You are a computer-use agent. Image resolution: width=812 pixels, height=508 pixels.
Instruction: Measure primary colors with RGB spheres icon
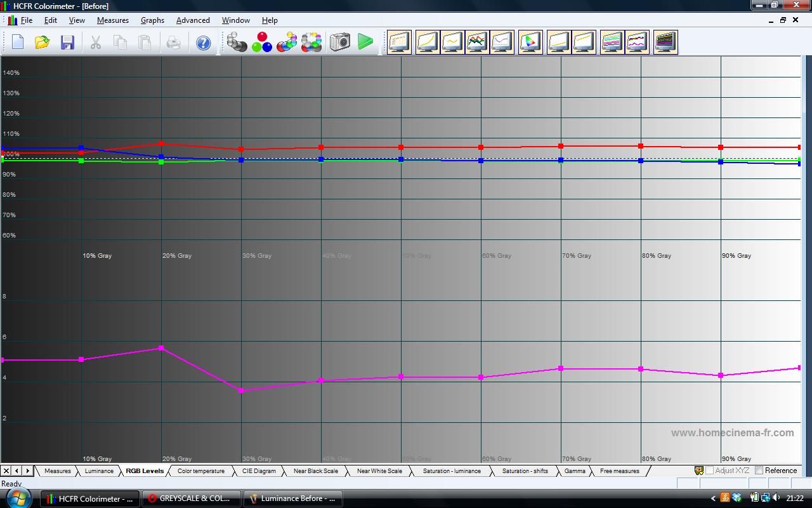[x=261, y=43]
